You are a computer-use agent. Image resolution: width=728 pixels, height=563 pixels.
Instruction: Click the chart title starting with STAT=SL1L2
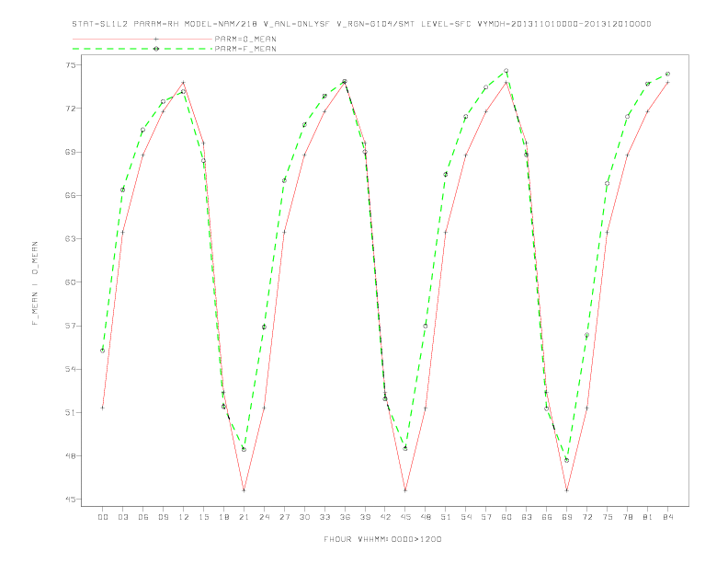(361, 24)
